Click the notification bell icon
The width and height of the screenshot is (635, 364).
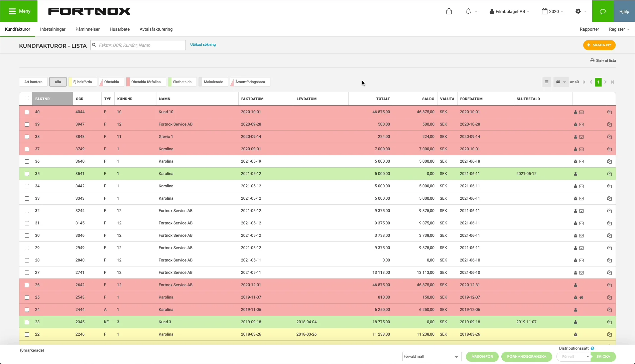(x=468, y=11)
